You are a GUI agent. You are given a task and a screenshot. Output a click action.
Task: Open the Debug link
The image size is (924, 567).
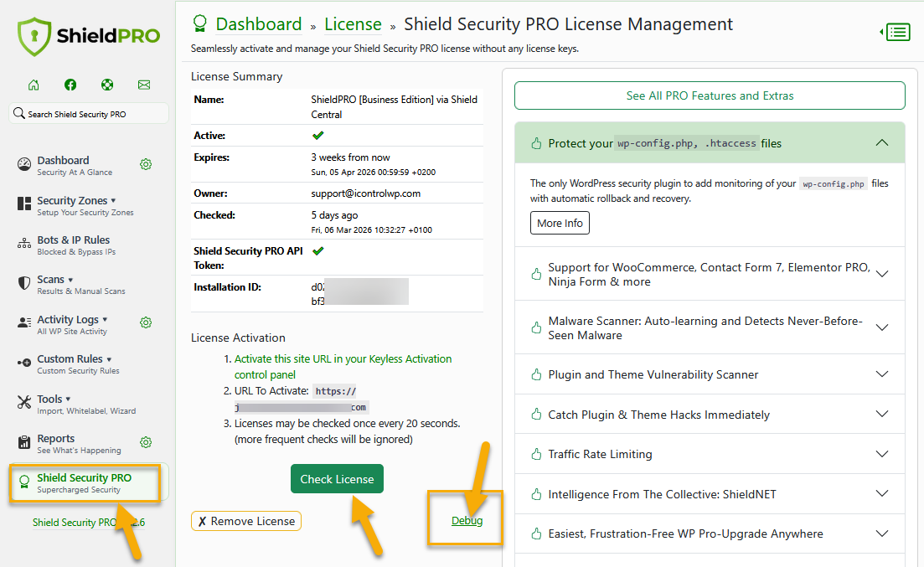(x=467, y=520)
